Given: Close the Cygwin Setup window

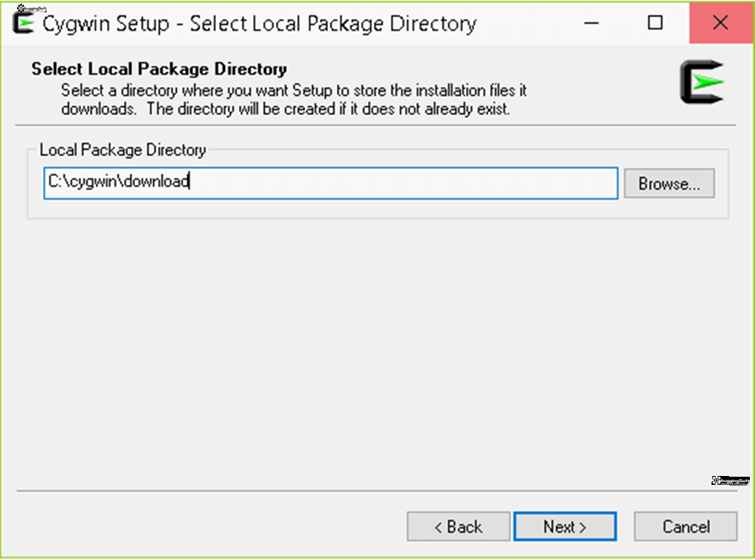Looking at the screenshot, I should 720,23.
